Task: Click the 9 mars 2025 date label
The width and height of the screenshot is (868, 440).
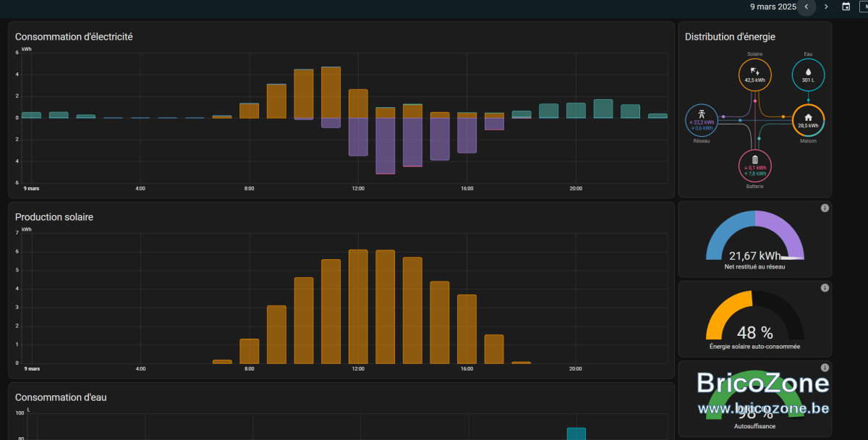Action: (773, 7)
